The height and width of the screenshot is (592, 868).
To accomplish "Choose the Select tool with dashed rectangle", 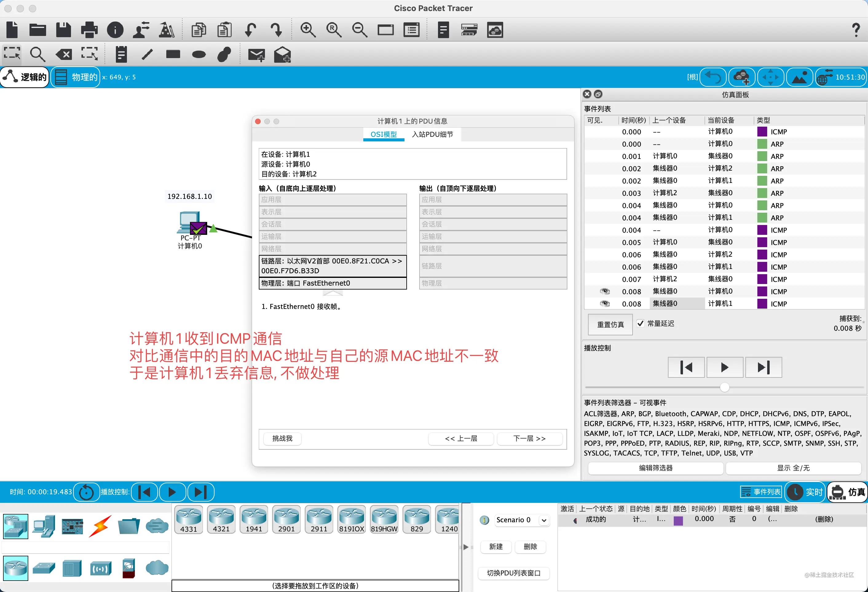I will 12,54.
